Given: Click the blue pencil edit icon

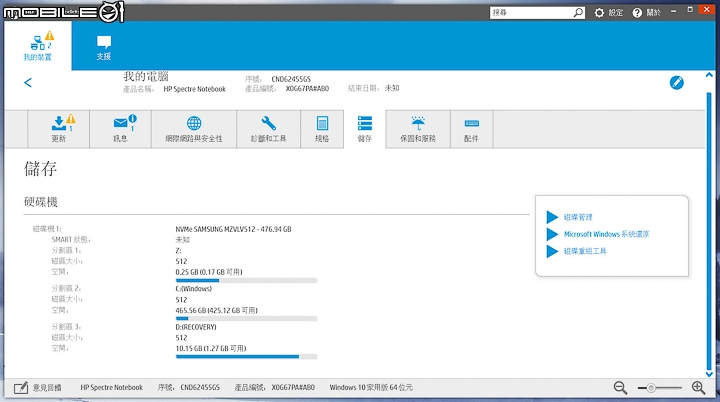Looking at the screenshot, I should 676,83.
